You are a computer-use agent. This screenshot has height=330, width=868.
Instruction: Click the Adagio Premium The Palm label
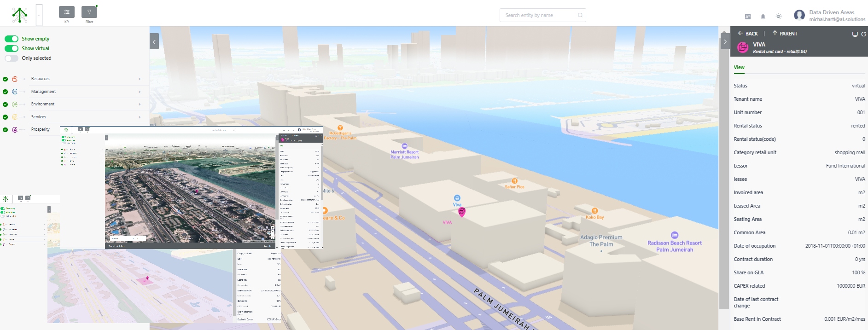(x=601, y=241)
